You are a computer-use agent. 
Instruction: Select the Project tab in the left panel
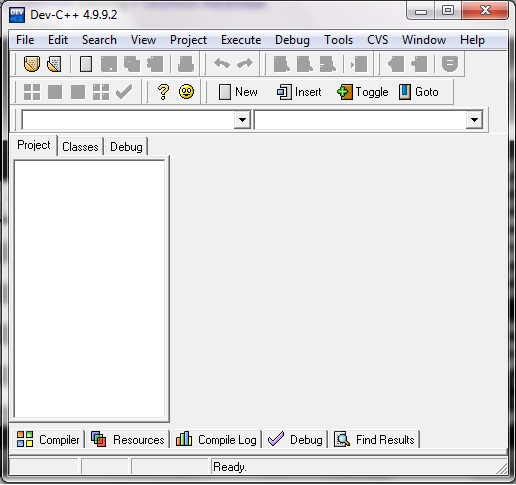click(34, 145)
